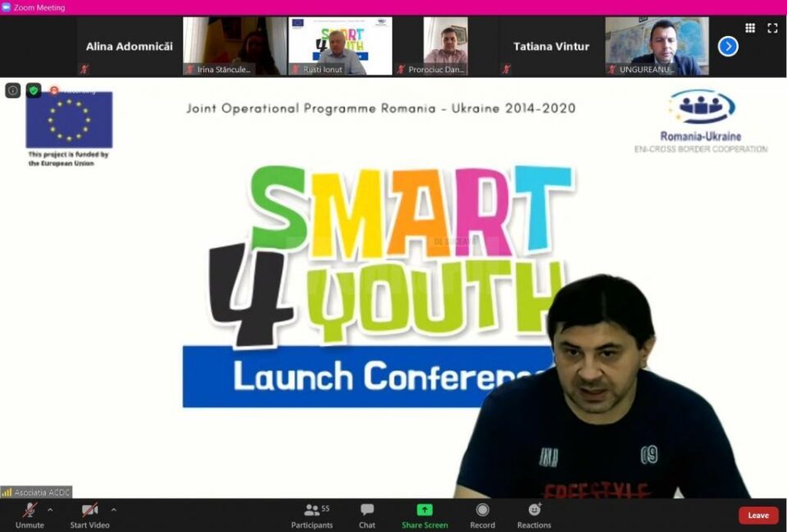Start Video from the meeting toolbar
Image resolution: width=787 pixels, height=532 pixels.
(90, 516)
